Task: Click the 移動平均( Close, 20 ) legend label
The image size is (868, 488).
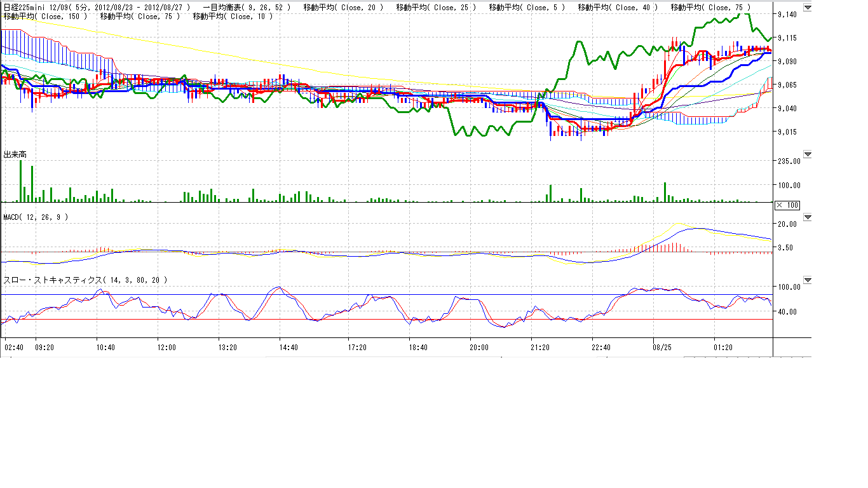Action: (x=343, y=8)
